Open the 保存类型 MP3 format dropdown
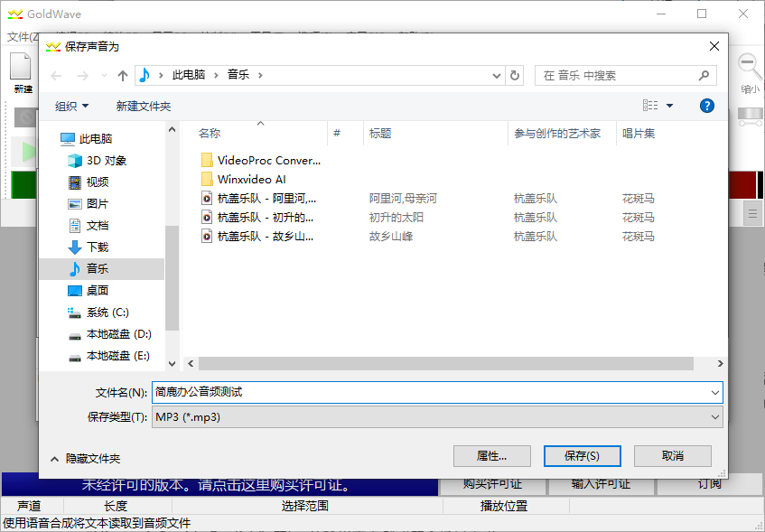This screenshot has height=532, width=765. [714, 416]
